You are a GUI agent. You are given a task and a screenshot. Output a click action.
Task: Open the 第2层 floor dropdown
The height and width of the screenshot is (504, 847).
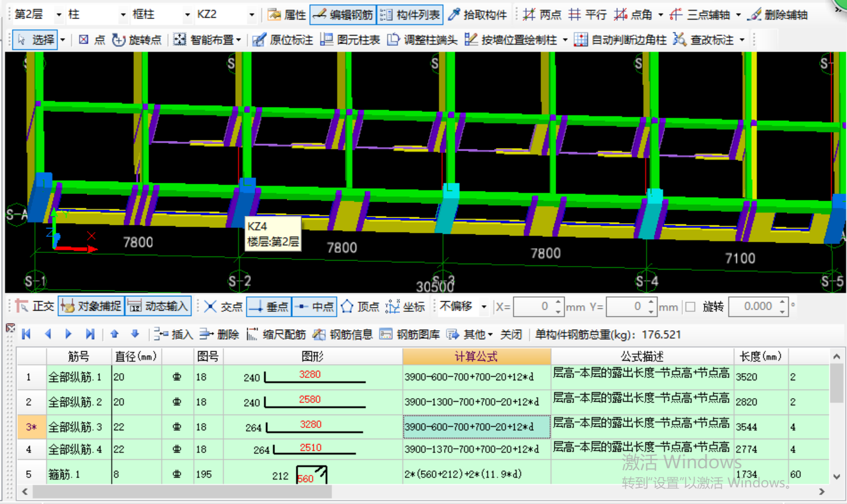58,14
